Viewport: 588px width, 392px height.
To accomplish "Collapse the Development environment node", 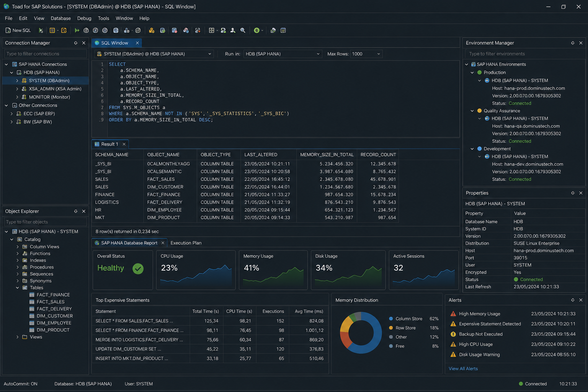I will tap(472, 149).
